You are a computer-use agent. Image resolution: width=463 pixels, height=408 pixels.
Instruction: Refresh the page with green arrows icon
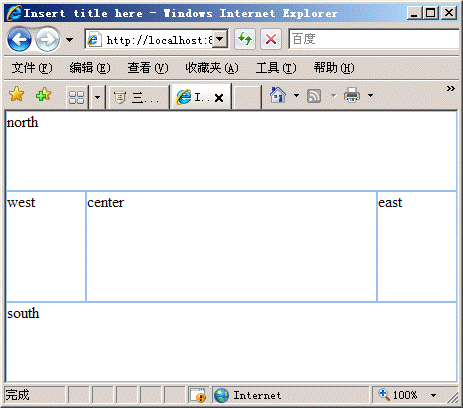245,39
